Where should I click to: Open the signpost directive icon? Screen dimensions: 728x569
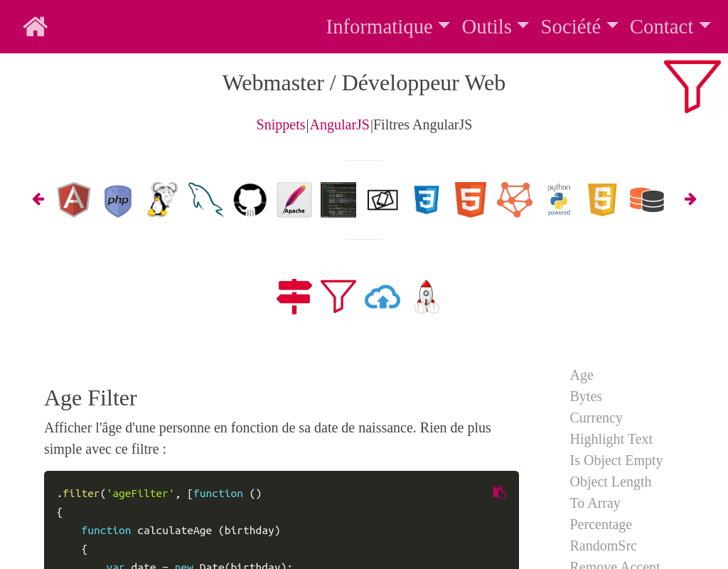tap(294, 296)
